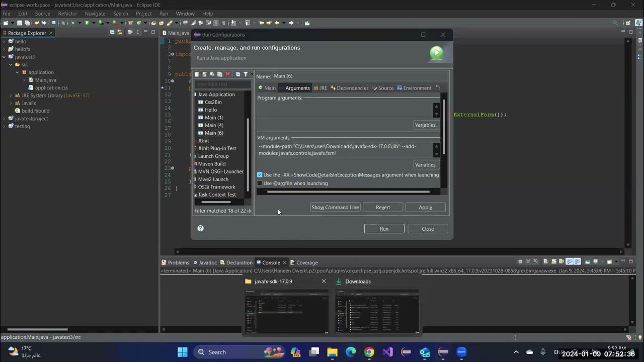Screen dimensions: 644x362
Task: Click New launch configuration icon
Action: click(x=197, y=74)
